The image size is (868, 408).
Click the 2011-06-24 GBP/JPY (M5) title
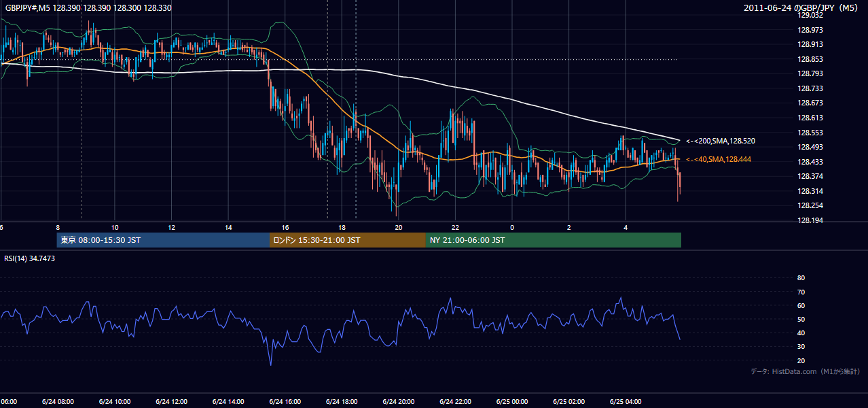[x=802, y=8]
